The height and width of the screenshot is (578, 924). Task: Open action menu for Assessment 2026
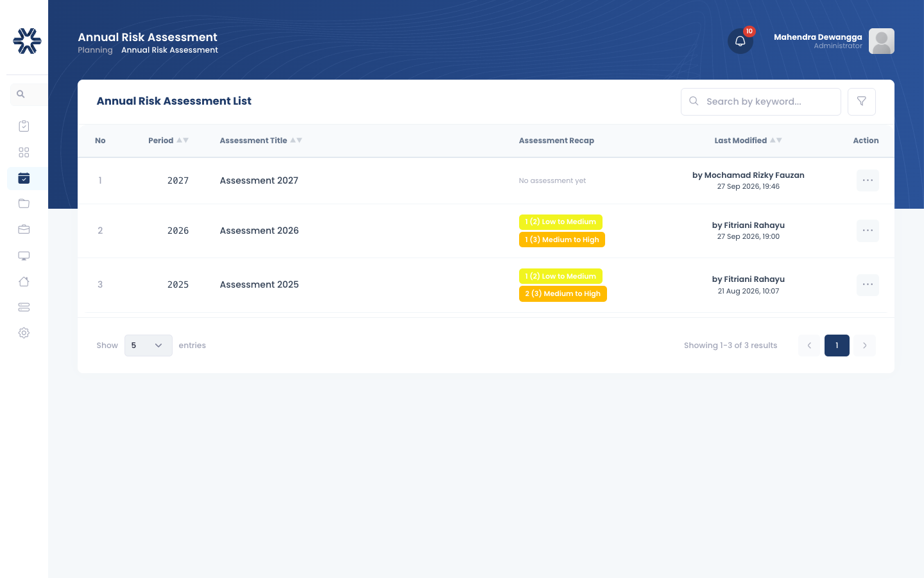coord(868,231)
